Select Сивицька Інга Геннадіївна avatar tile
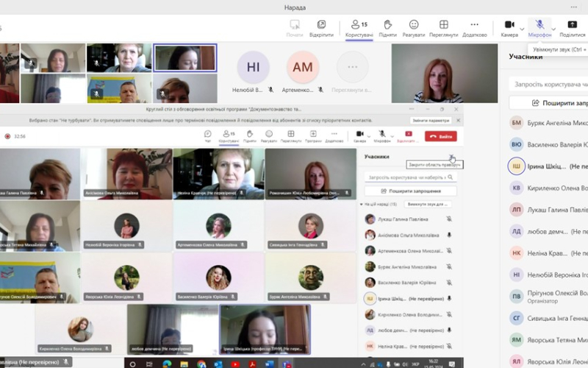 [x=311, y=226]
